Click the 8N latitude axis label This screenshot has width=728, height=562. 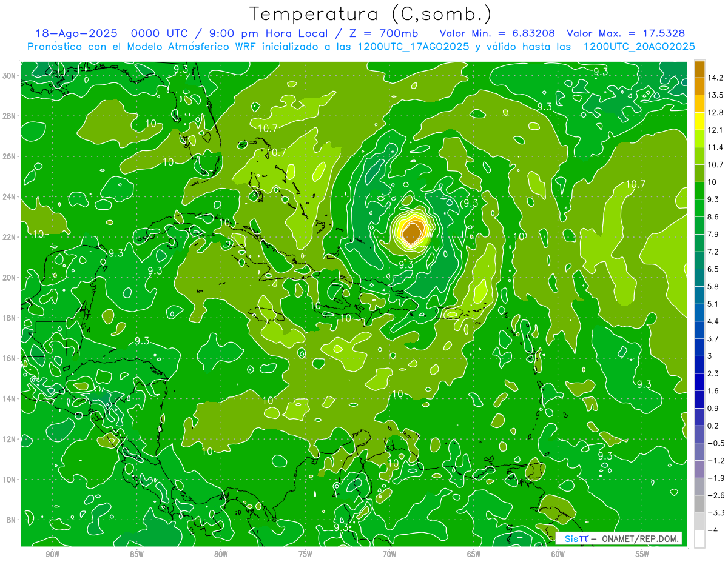[x=12, y=520]
